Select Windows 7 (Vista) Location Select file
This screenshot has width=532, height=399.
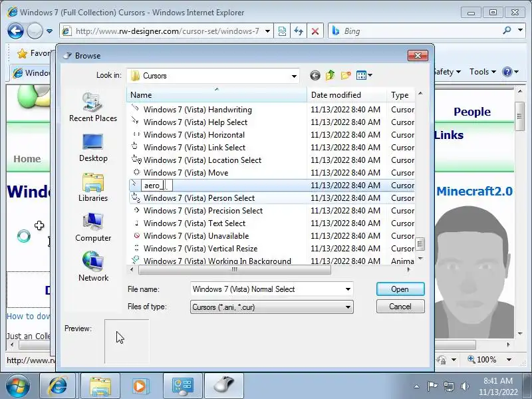coord(202,160)
